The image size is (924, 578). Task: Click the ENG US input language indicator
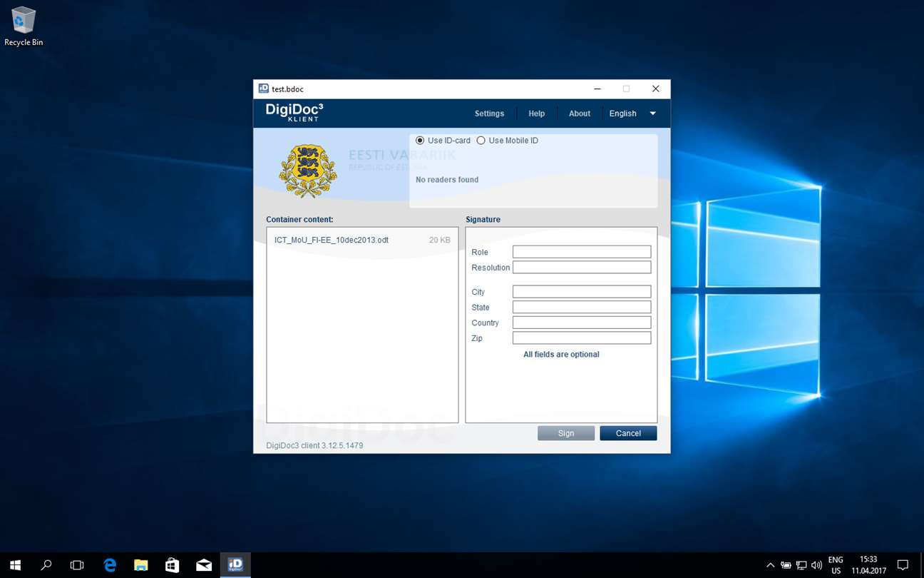(x=836, y=565)
